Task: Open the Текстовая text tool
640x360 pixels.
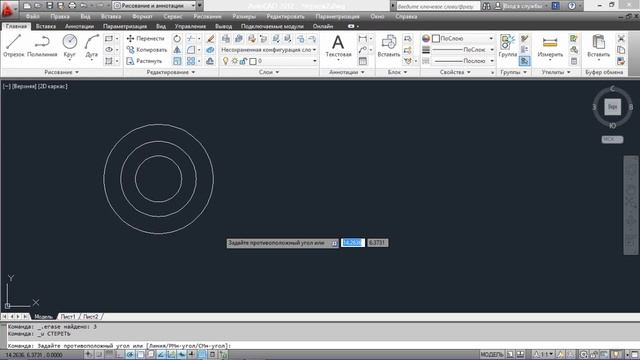Action: (x=338, y=46)
